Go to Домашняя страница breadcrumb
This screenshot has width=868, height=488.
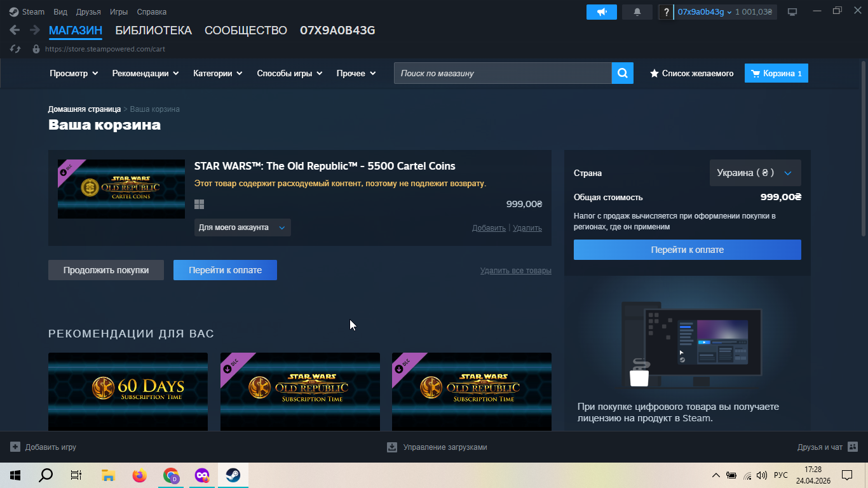pyautogui.click(x=85, y=109)
